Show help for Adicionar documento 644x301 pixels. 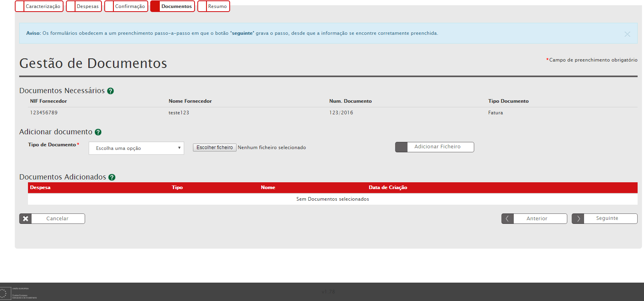(98, 132)
